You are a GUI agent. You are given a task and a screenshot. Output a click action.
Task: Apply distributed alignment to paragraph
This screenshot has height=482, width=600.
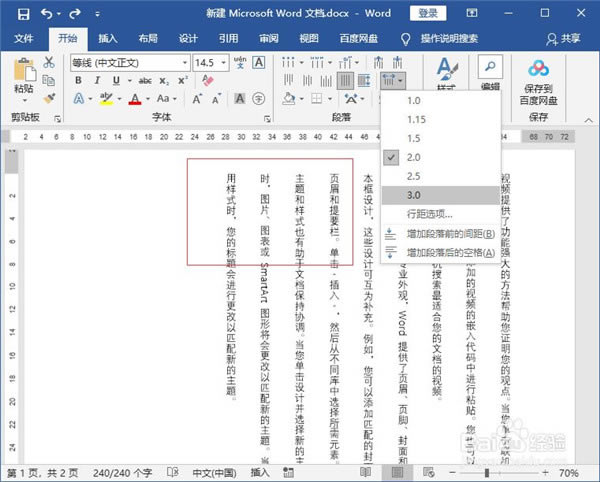[x=364, y=81]
